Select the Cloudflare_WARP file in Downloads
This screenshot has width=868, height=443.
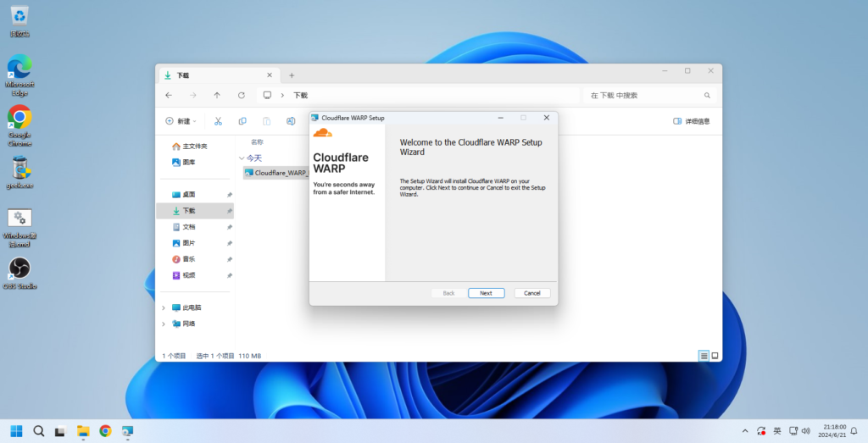coord(276,173)
